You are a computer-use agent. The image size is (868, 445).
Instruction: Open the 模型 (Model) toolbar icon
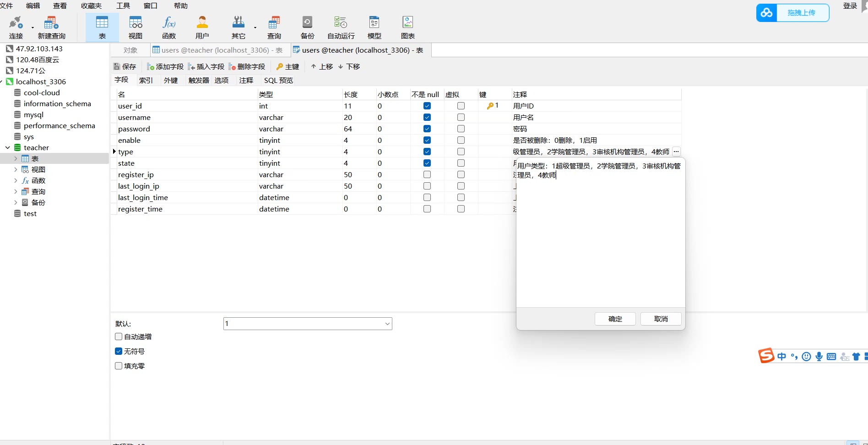(374, 27)
